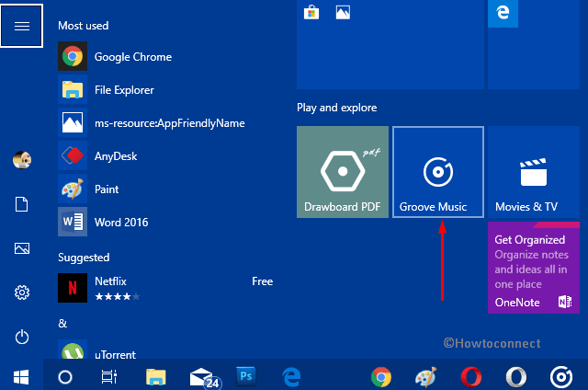This screenshot has width=588, height=390.
Task: Open red Opera browser on the taskbar
Action: 471,377
